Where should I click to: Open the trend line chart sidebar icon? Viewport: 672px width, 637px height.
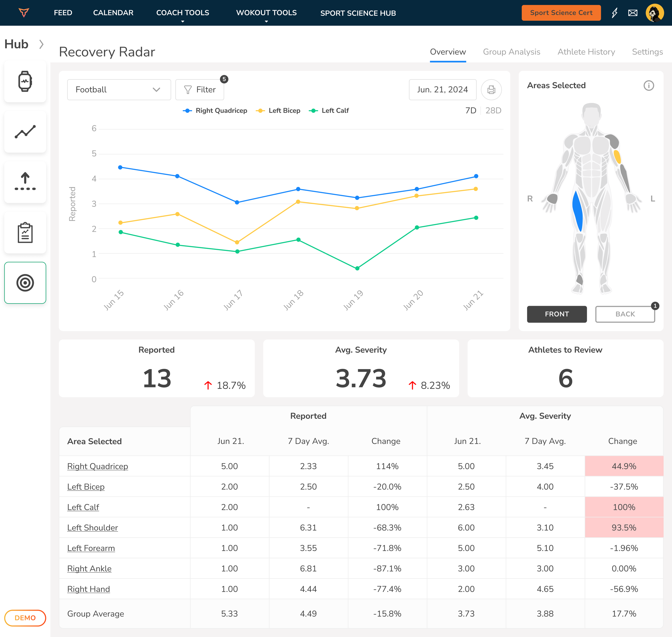click(25, 132)
